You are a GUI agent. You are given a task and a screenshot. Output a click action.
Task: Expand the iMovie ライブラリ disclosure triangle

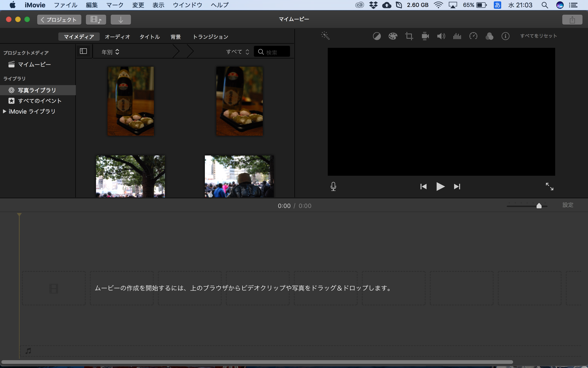tap(4, 112)
